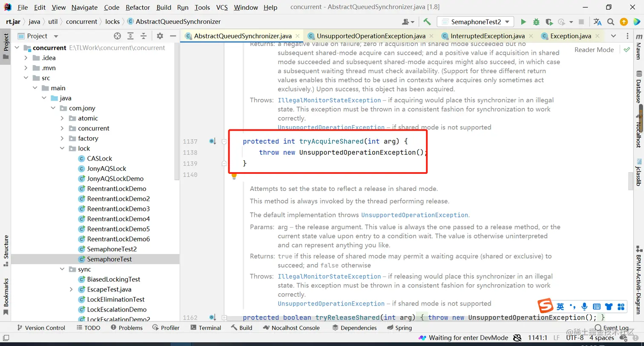Viewport: 644px width, 346px height.
Task: Click the microphone icon on IME bar
Action: [585, 306]
